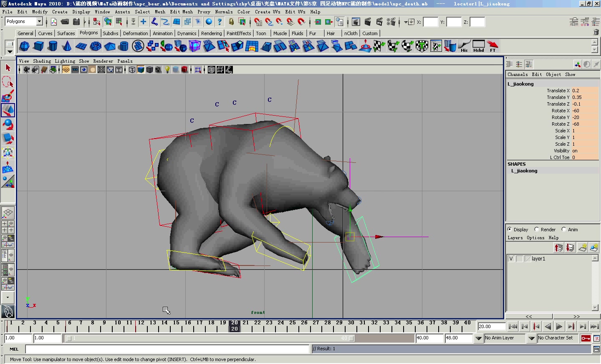This screenshot has width=601, height=364.
Task: Open the Edit UVs menu
Action: click(x=295, y=12)
